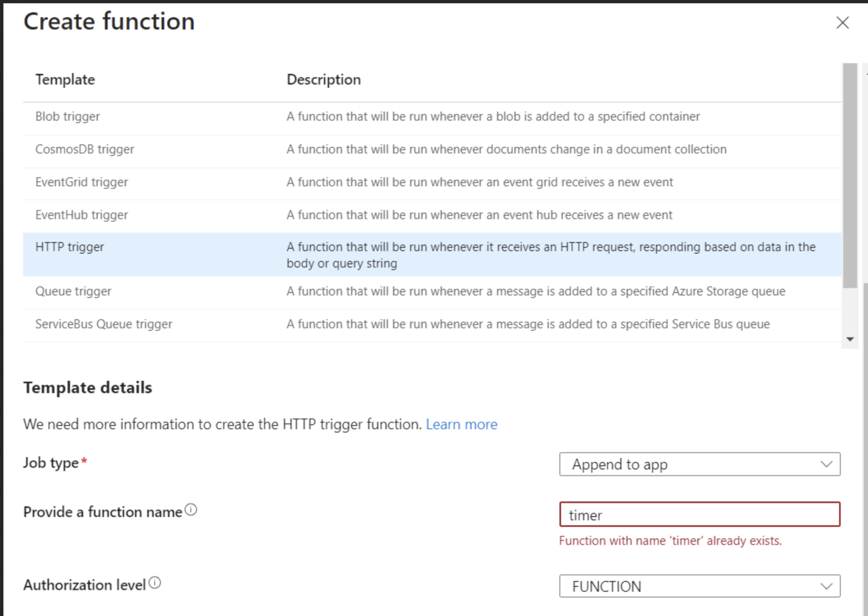Click the function name input field
Screen dimensions: 868x616
click(x=699, y=515)
